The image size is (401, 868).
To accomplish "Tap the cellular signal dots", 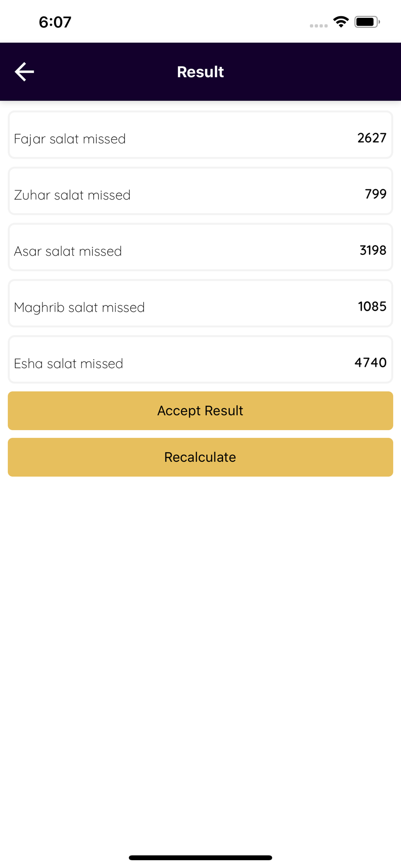I will coord(319,26).
